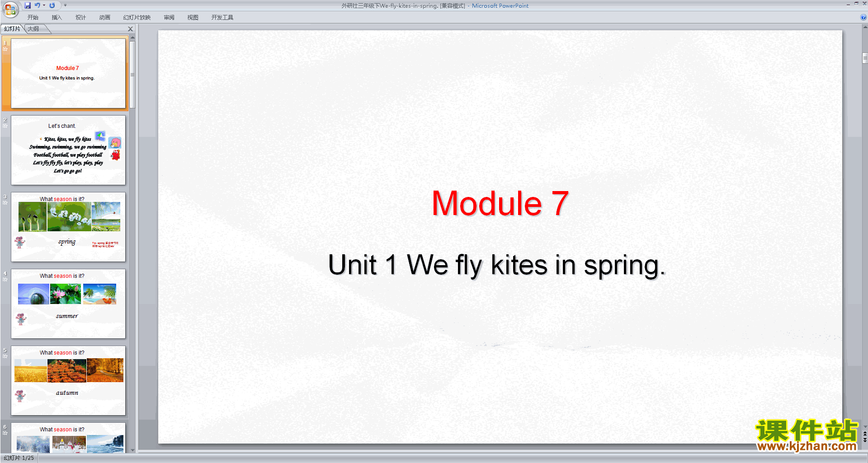This screenshot has height=463, width=868.
Task: Click animation star icon under slide 6
Action: coord(5,433)
